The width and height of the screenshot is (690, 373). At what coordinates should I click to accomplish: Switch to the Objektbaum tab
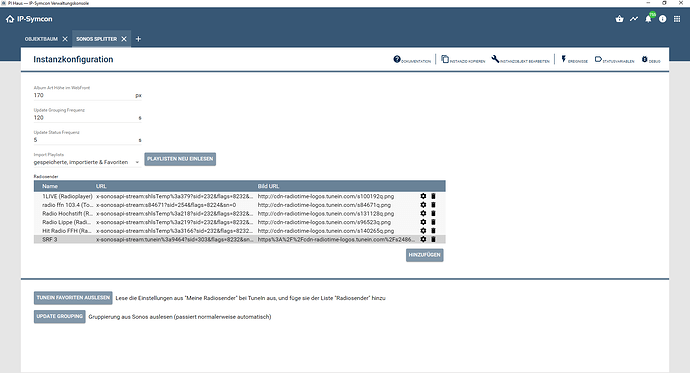click(41, 39)
